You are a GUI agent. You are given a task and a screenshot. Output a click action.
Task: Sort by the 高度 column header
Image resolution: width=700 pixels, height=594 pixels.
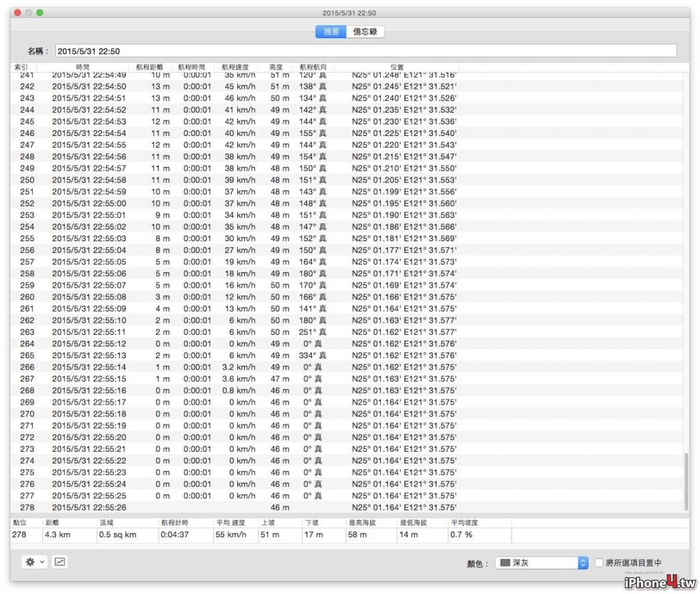[x=276, y=67]
